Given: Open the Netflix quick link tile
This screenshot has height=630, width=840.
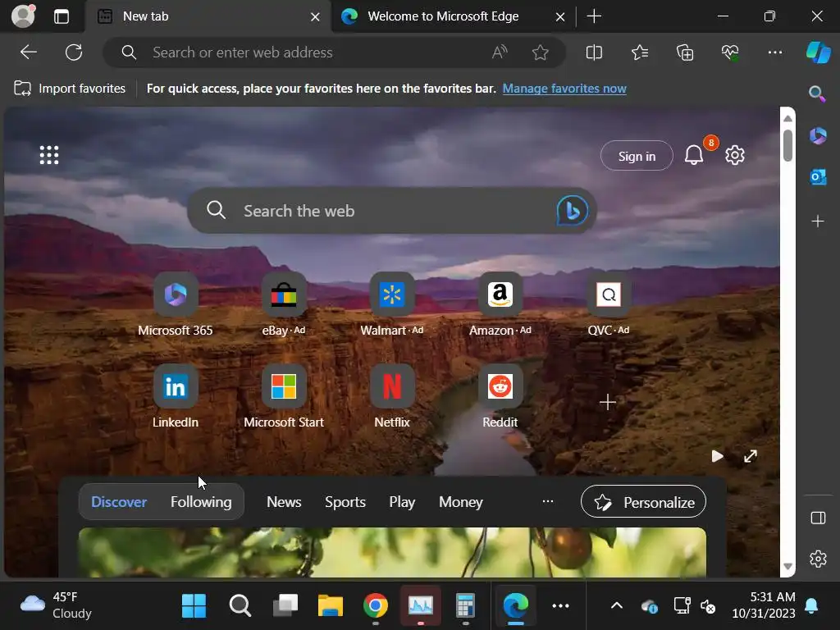Looking at the screenshot, I should click(x=392, y=396).
